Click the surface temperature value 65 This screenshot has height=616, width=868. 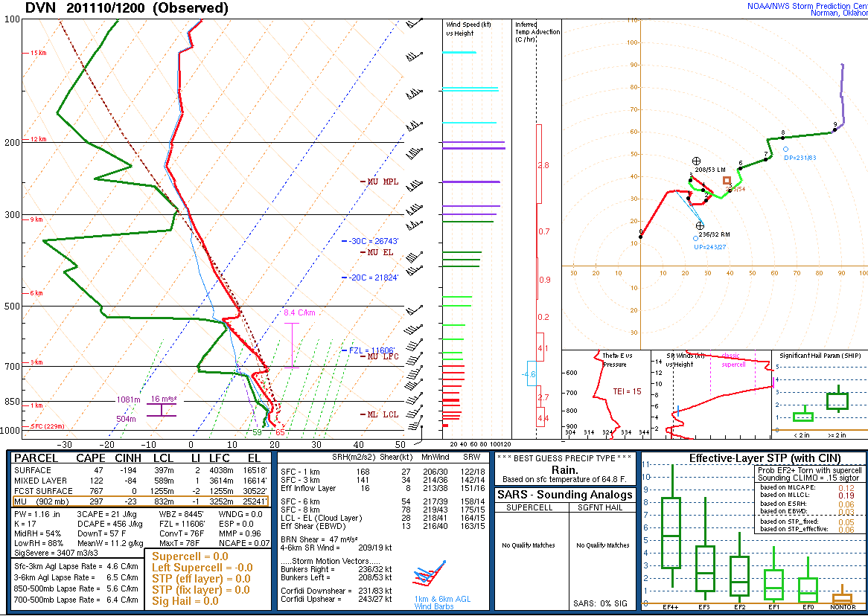tap(280, 432)
